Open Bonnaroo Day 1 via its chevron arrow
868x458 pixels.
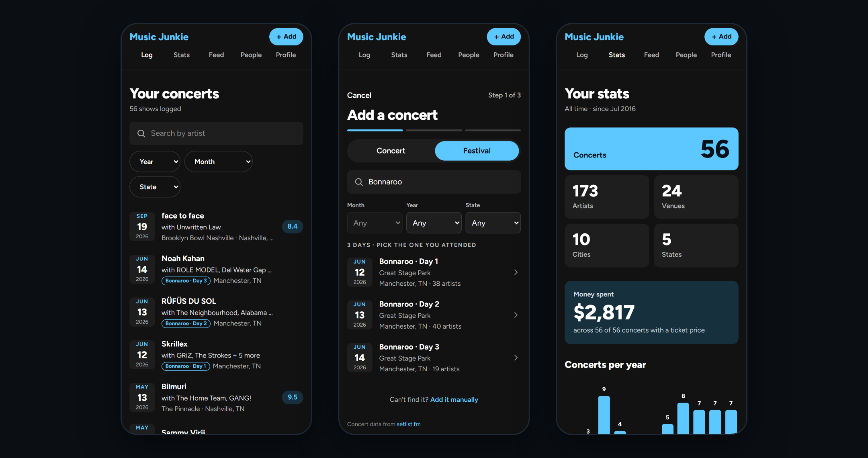coord(516,272)
